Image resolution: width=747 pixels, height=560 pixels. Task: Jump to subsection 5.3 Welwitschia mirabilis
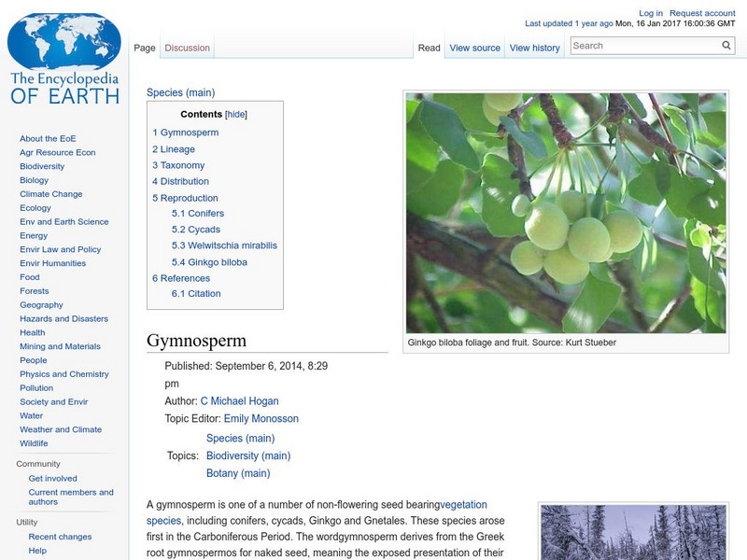(x=224, y=245)
